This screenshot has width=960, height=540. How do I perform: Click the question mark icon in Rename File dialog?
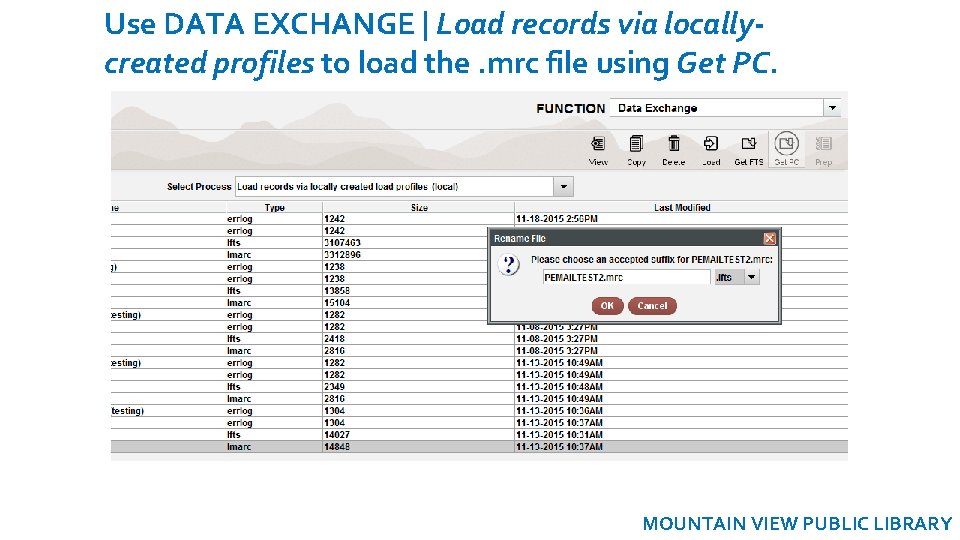(x=509, y=265)
